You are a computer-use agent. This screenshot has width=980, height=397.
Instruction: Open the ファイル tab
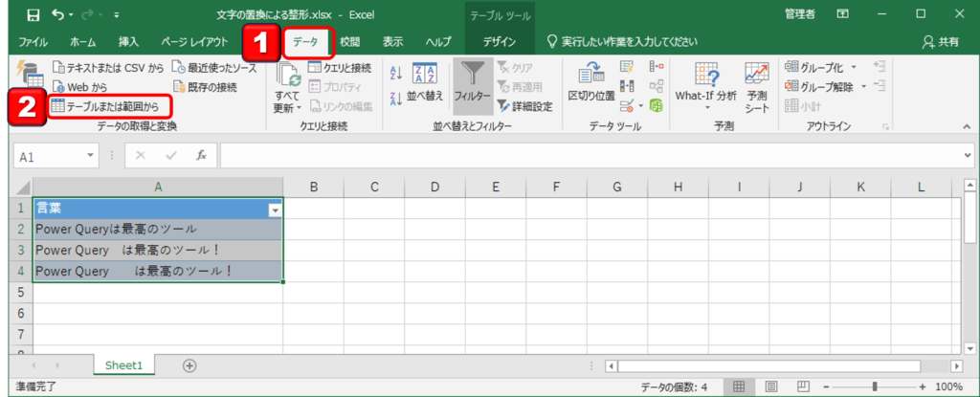click(x=33, y=42)
